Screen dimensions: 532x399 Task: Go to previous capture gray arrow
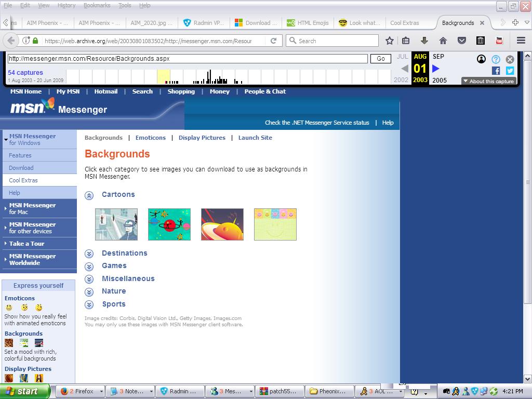[x=404, y=69]
